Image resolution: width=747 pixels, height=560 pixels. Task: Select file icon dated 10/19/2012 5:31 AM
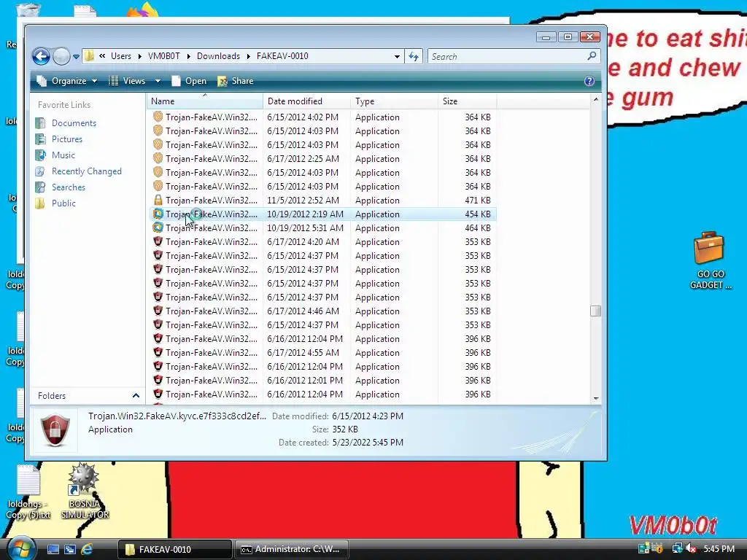pyautogui.click(x=158, y=227)
